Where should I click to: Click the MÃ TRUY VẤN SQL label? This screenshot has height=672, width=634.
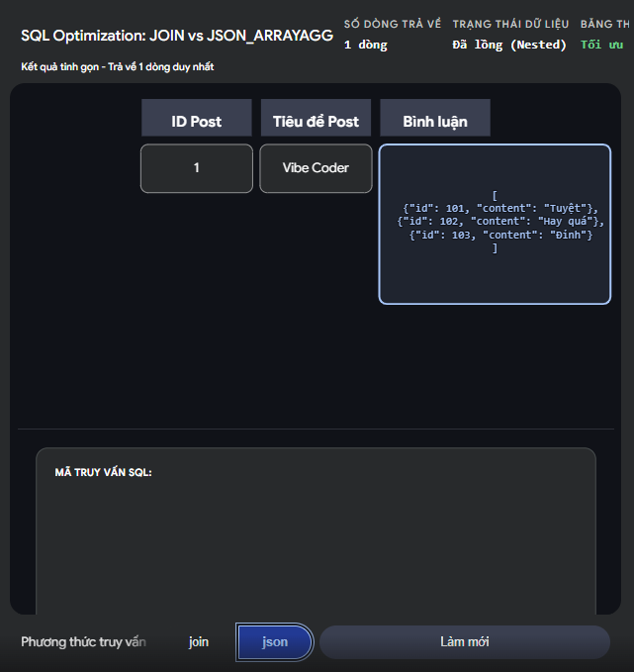(103, 472)
